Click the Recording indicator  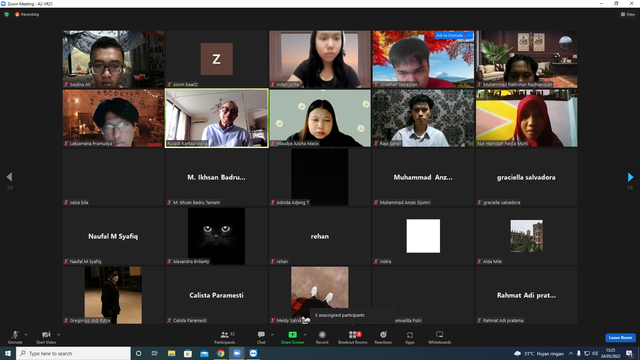27,14
